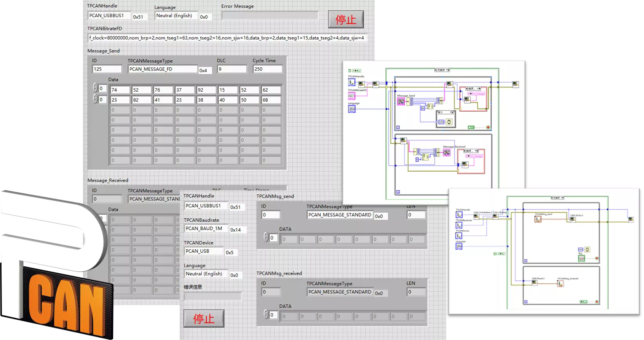This screenshot has height=340, width=644.
Task: Click the Cycle Time field showing 250
Action: (x=267, y=69)
